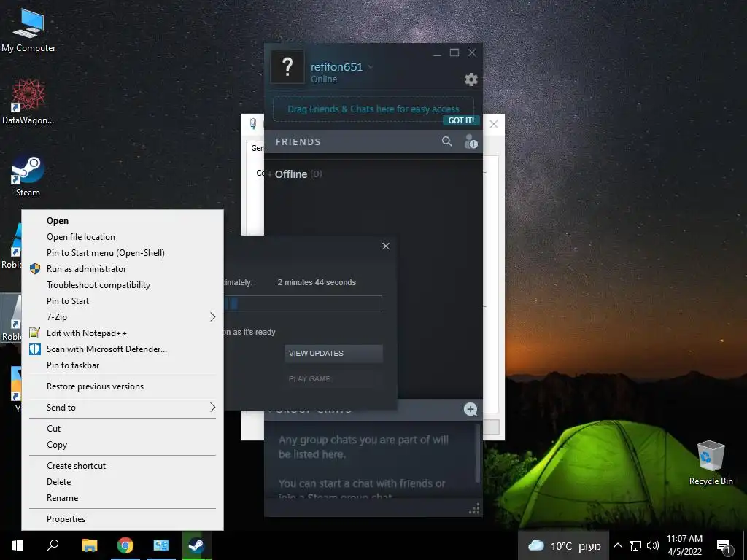
Task: Click the Drag Friends & Chats favorites area
Action: pyautogui.click(x=373, y=109)
